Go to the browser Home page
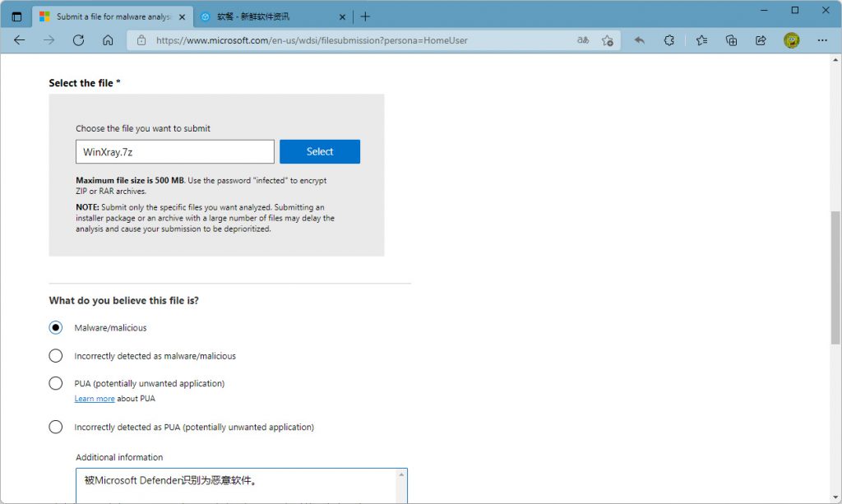Image resolution: width=842 pixels, height=504 pixels. (x=108, y=40)
